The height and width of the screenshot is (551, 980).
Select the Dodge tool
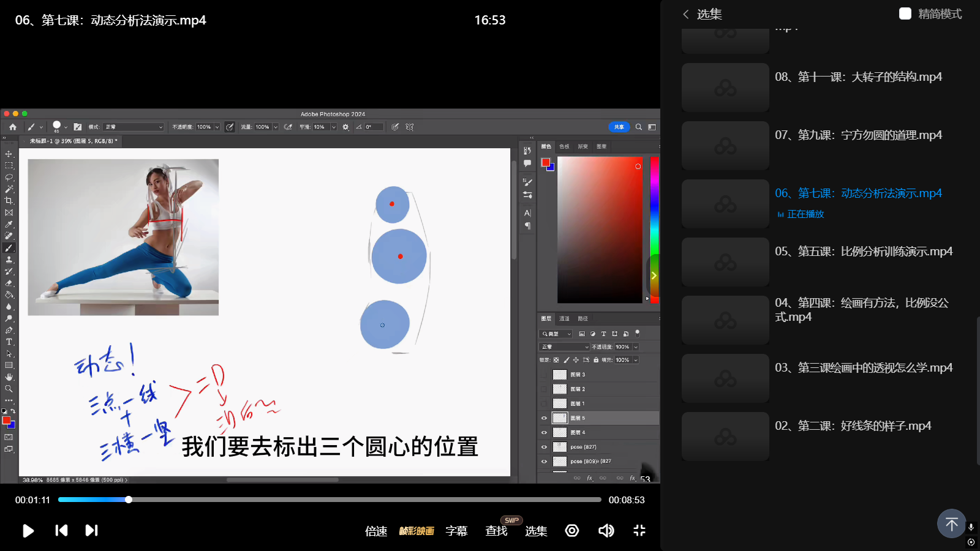(9, 318)
